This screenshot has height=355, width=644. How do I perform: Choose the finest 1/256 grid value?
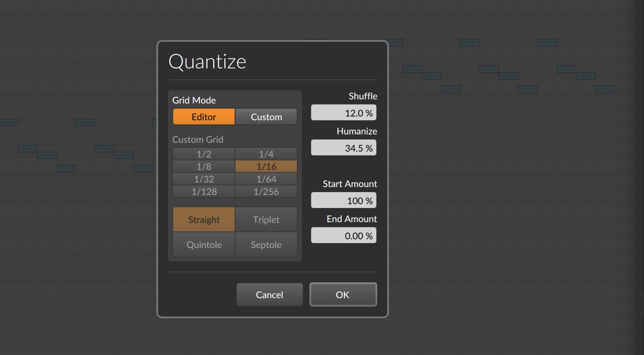[x=266, y=191]
